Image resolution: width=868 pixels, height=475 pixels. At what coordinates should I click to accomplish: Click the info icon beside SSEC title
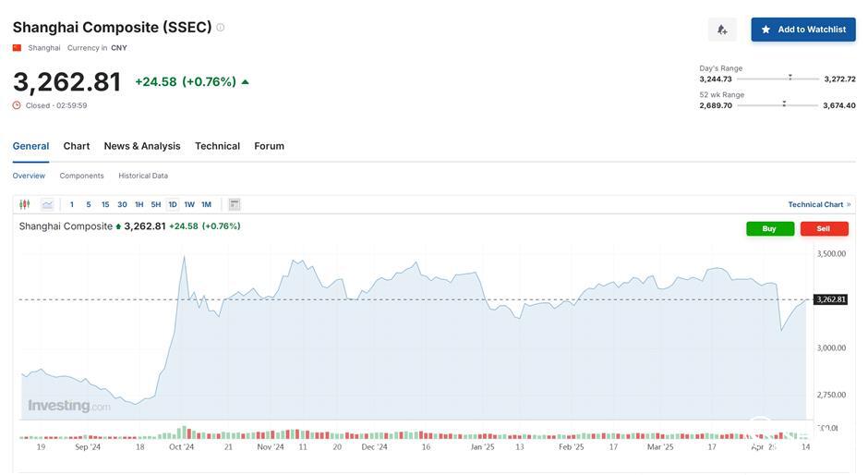click(x=221, y=27)
